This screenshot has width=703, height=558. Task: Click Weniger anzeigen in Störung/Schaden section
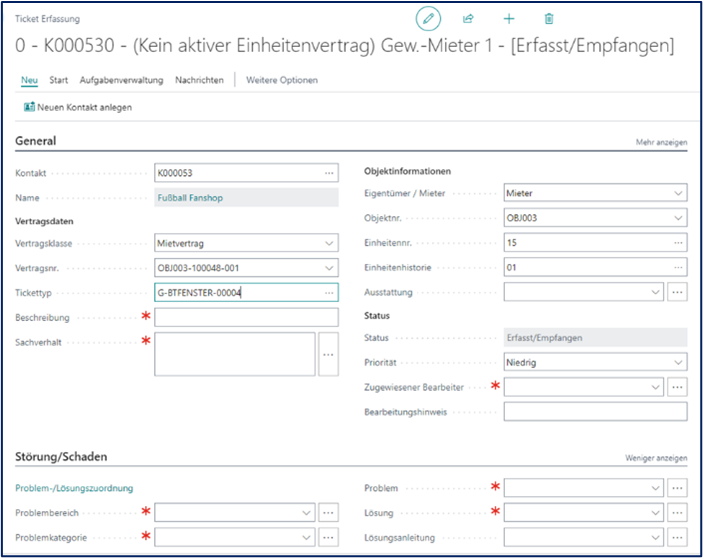[x=655, y=458]
